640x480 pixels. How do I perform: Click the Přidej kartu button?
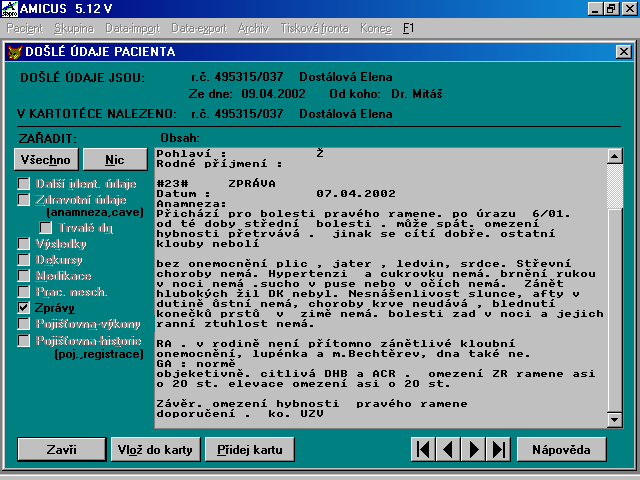click(x=250, y=449)
